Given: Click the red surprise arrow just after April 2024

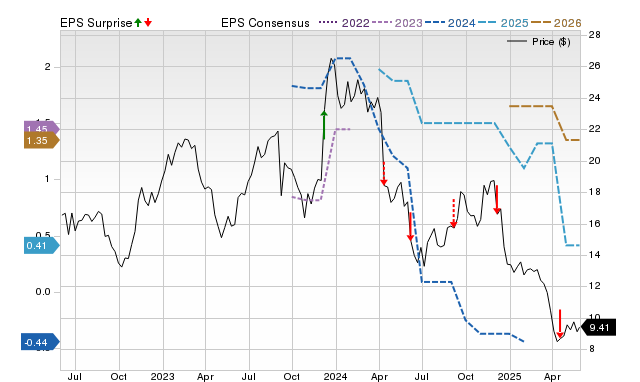Looking at the screenshot, I should point(383,173).
